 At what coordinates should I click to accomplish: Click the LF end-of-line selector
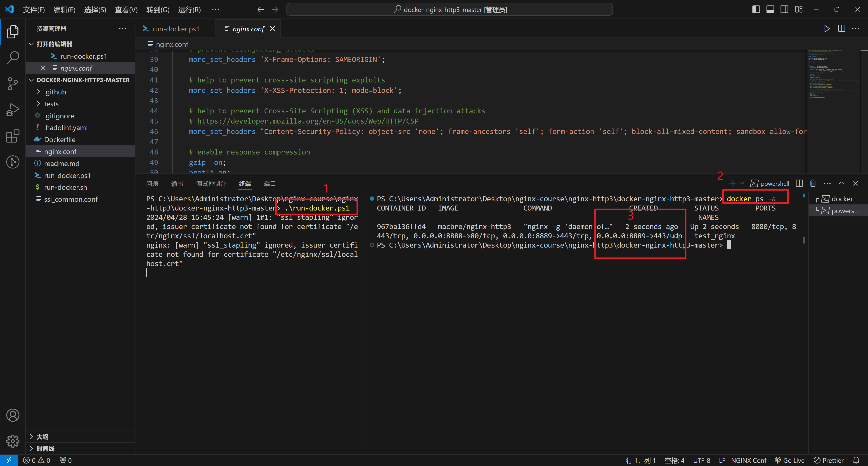(x=722, y=460)
